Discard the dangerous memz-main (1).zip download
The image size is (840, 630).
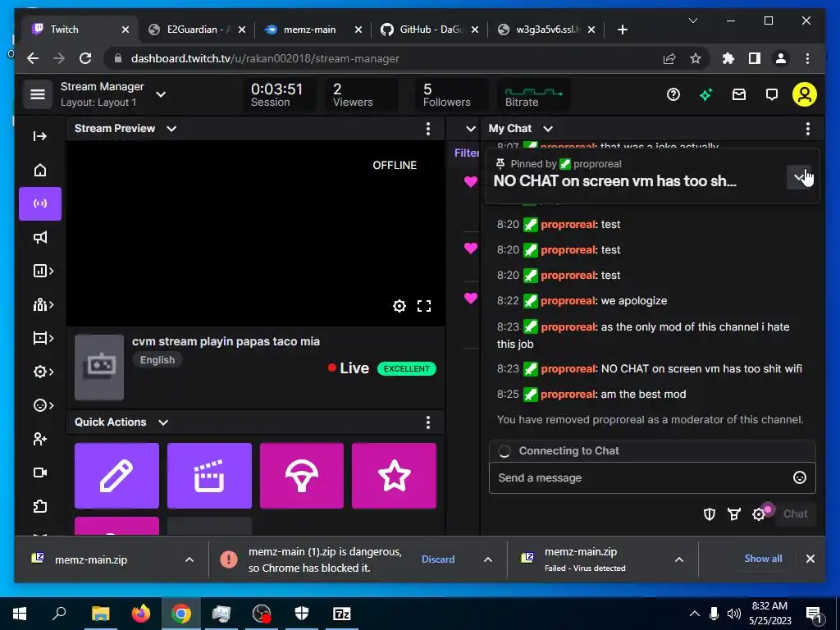pyautogui.click(x=438, y=559)
